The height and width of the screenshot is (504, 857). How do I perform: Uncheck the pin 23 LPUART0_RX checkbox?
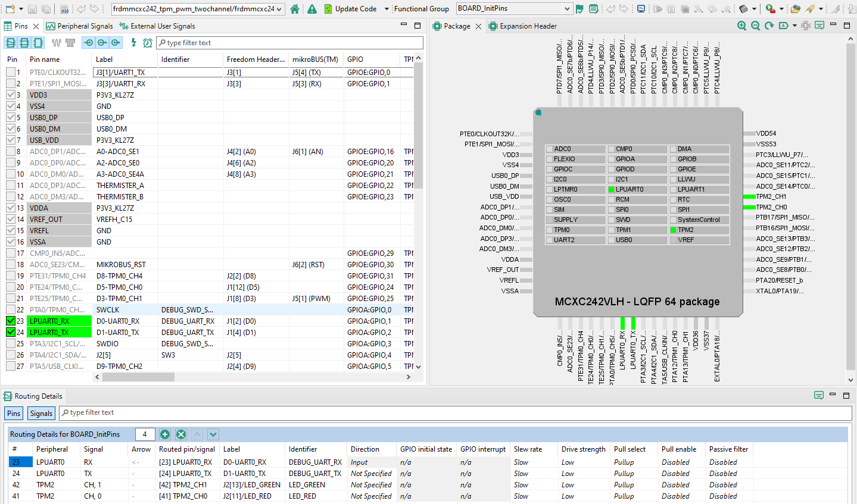pyautogui.click(x=11, y=321)
